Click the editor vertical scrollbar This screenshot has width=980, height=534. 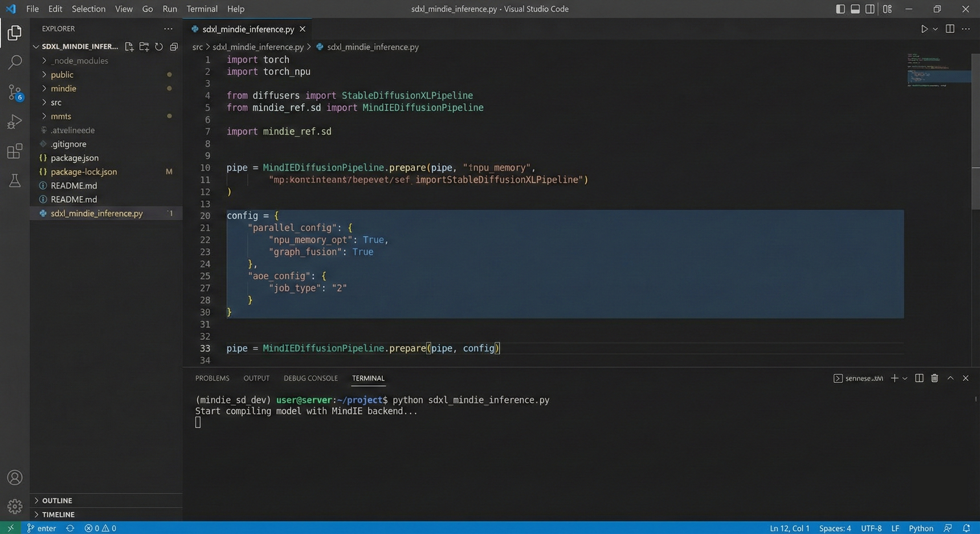[975, 131]
